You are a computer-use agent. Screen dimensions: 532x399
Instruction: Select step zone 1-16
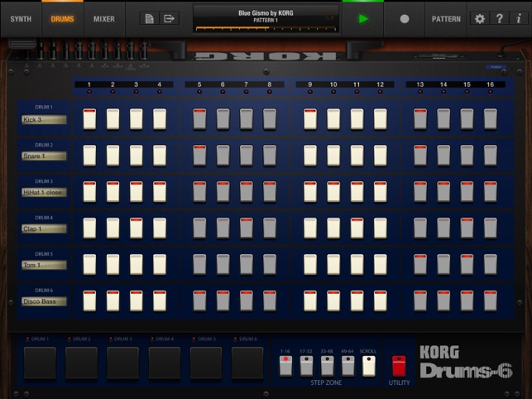point(285,366)
